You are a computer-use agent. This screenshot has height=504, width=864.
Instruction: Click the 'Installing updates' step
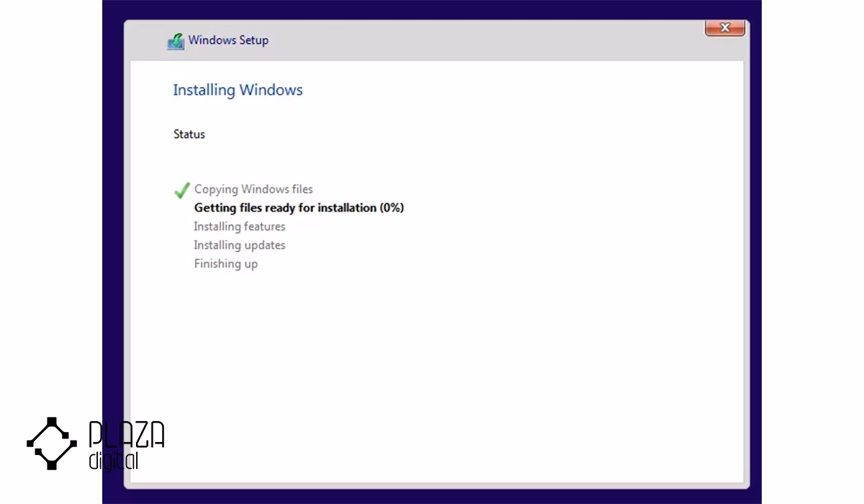point(240,246)
